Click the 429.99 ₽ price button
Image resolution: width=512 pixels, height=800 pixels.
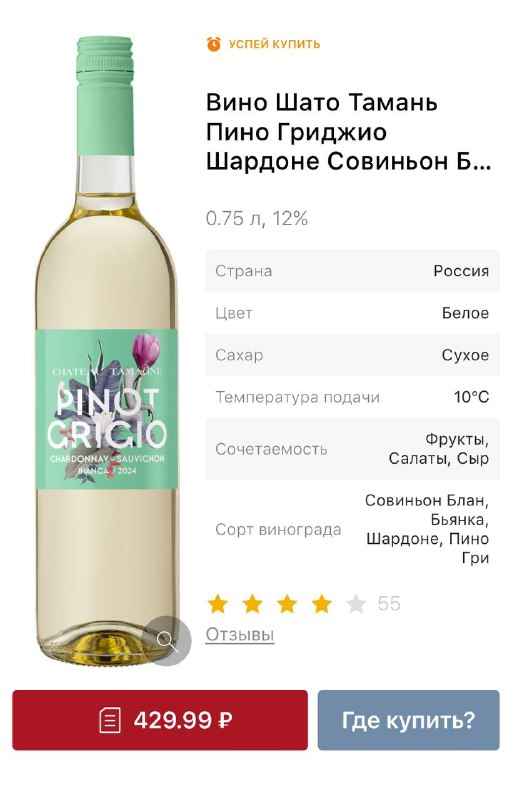pos(160,720)
